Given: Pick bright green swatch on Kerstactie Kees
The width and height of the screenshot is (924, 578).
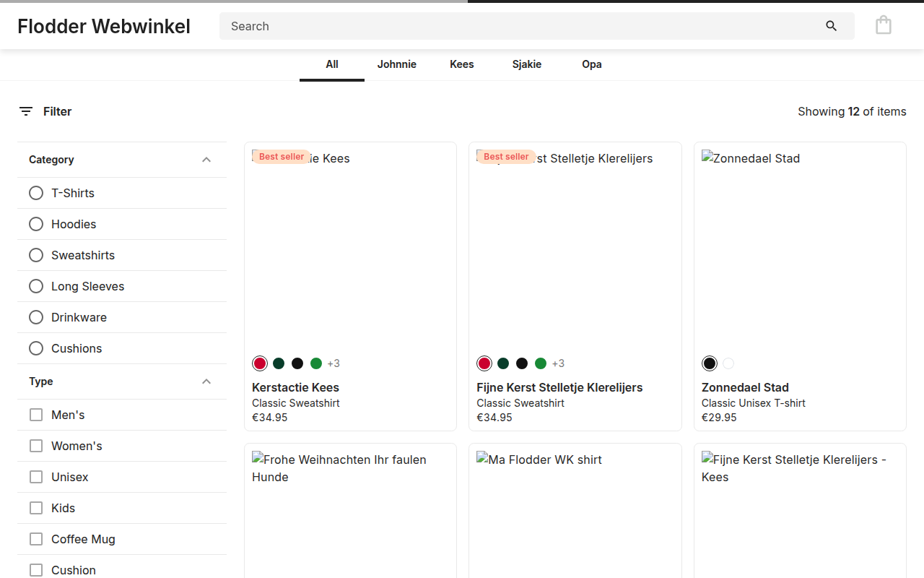Looking at the screenshot, I should 316,363.
